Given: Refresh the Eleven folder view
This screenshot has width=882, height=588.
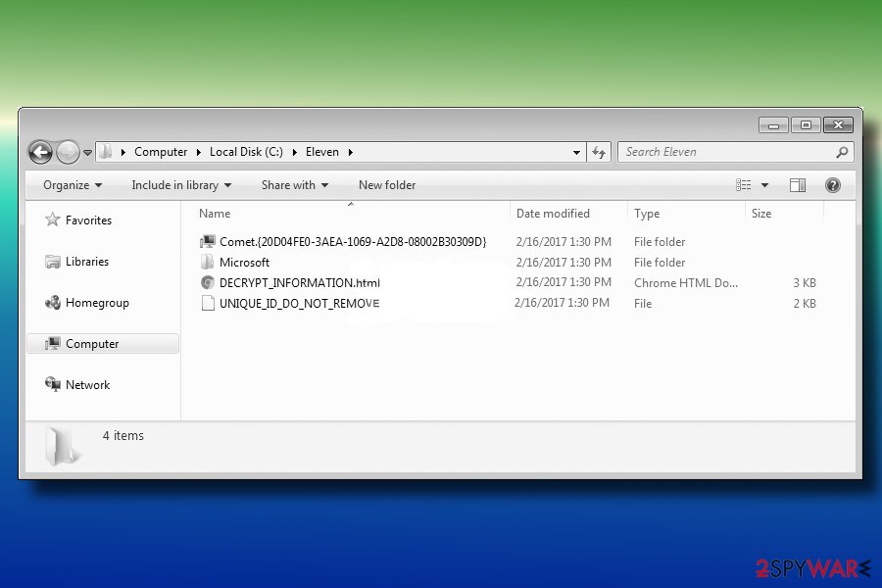Looking at the screenshot, I should tap(599, 153).
